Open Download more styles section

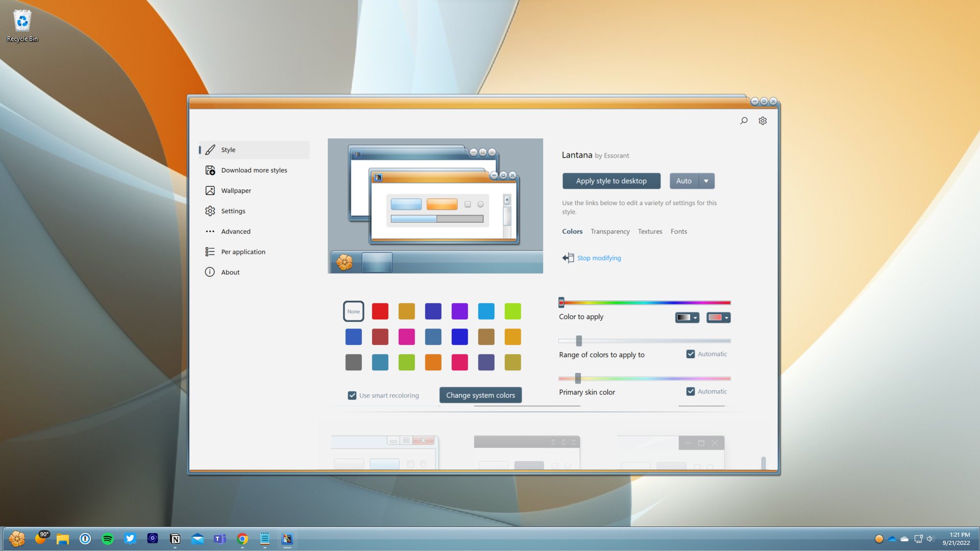tap(254, 169)
